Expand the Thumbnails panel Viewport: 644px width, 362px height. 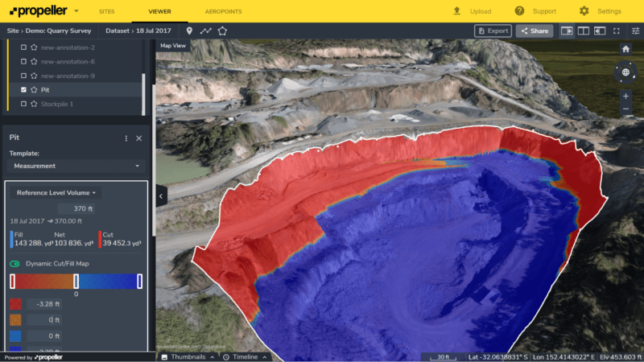188,357
